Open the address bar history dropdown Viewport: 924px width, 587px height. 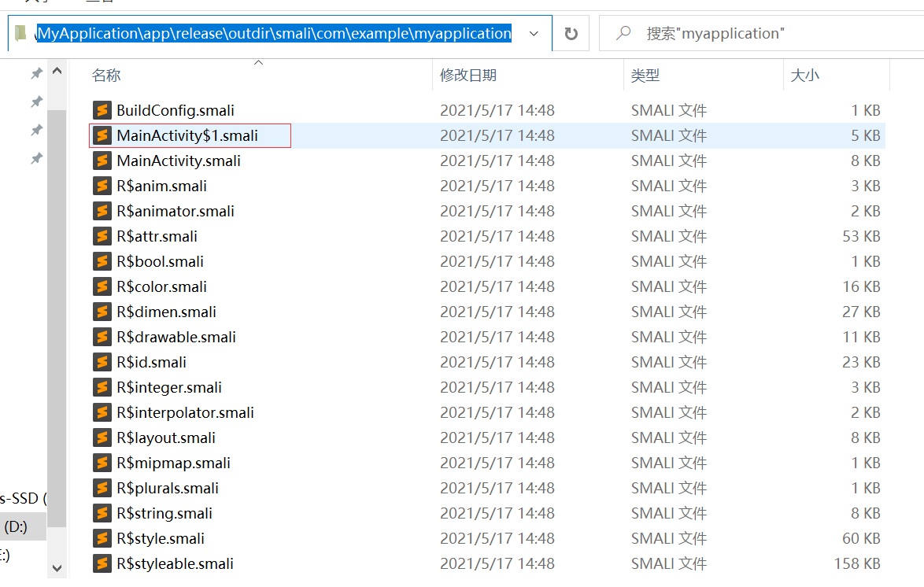tap(534, 34)
